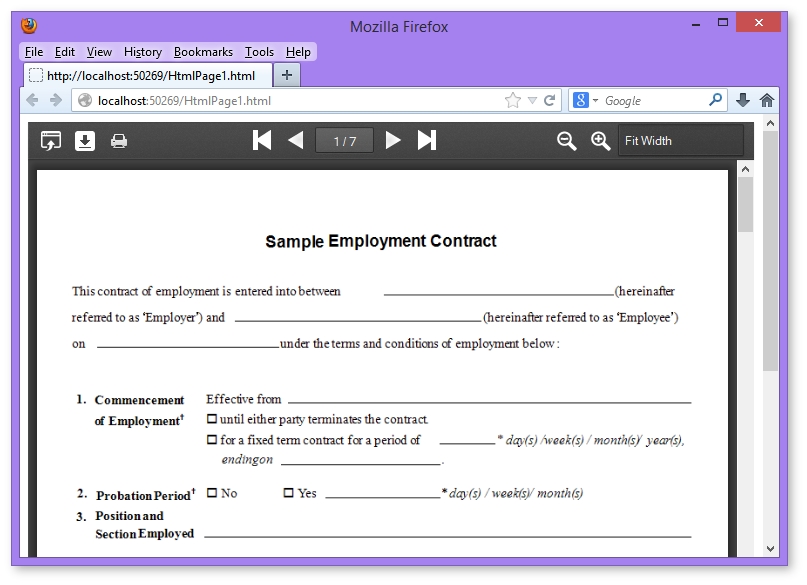Click the open document icon in viewer toolbar

click(x=50, y=140)
